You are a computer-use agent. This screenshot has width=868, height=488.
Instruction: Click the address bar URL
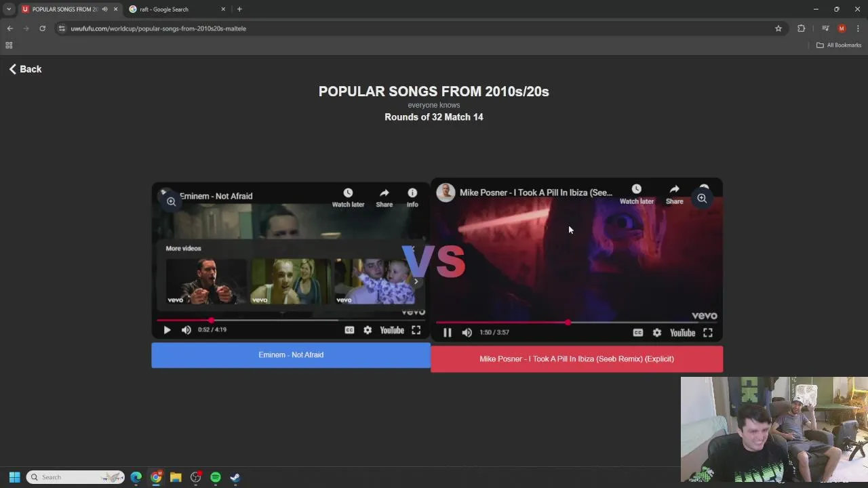click(159, 28)
